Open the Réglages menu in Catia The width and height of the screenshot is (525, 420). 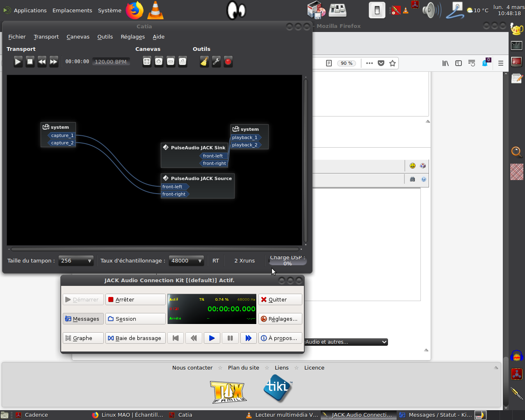(x=132, y=37)
